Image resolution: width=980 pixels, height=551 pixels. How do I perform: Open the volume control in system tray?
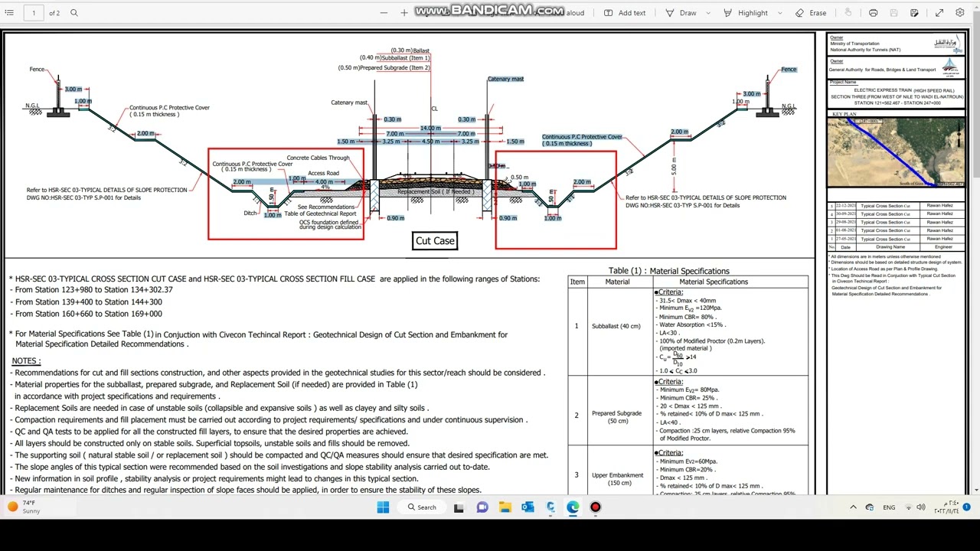coord(921,507)
